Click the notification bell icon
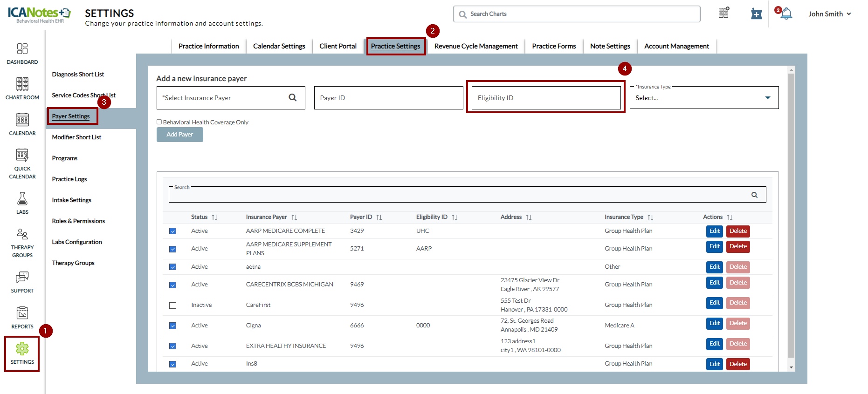The height and width of the screenshot is (394, 868). [x=786, y=14]
